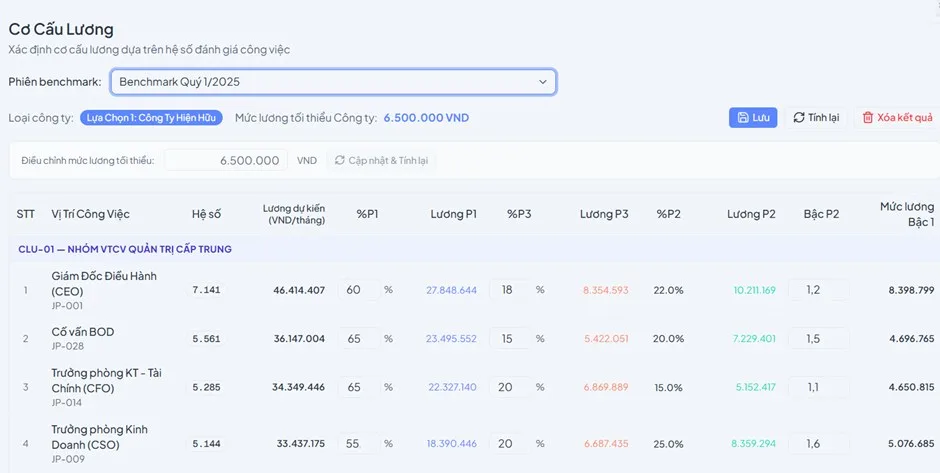940x473 pixels.
Task: Click the Lương P2 value 10.211.169
Action: pos(754,290)
